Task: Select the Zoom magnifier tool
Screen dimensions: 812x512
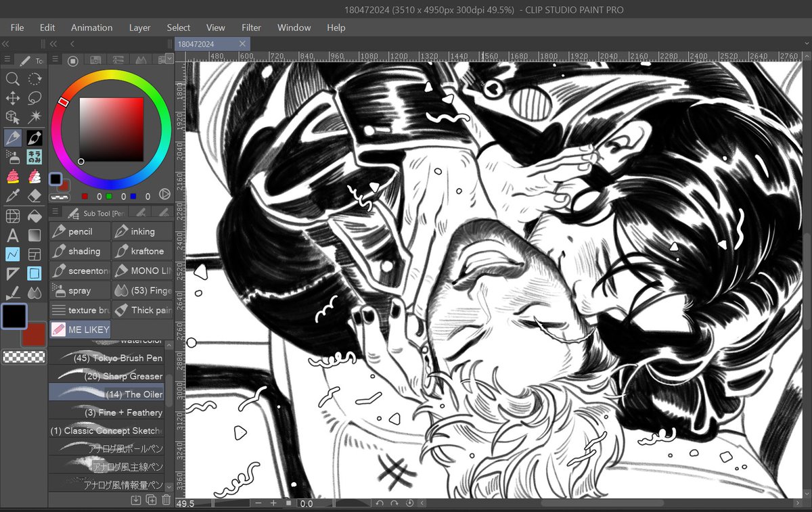Action: click(12, 79)
